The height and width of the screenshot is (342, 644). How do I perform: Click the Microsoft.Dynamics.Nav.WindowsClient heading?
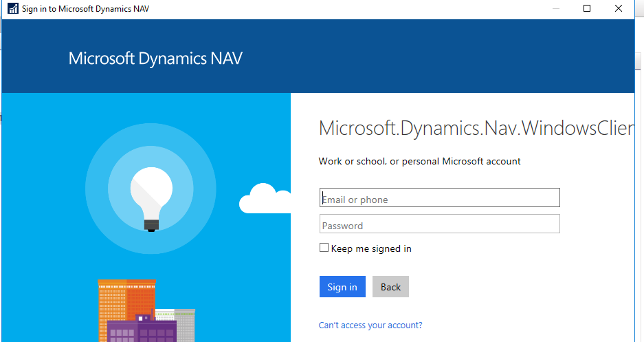click(476, 128)
